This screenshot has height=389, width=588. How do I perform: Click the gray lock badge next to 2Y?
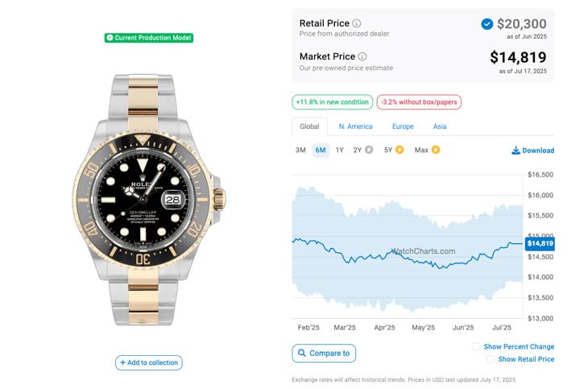369,150
